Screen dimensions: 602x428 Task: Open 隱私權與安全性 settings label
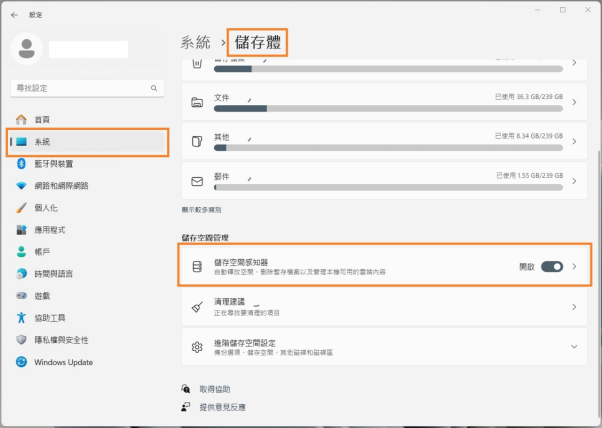61,340
